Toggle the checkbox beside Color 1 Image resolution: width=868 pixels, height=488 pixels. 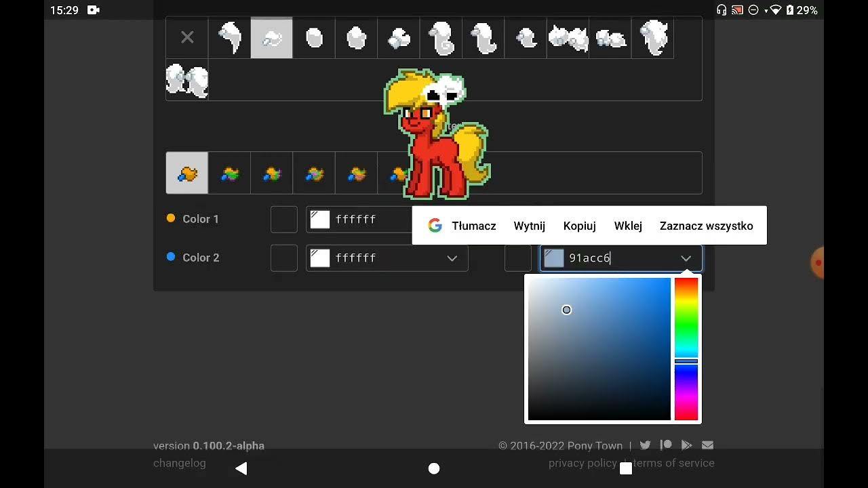point(284,220)
